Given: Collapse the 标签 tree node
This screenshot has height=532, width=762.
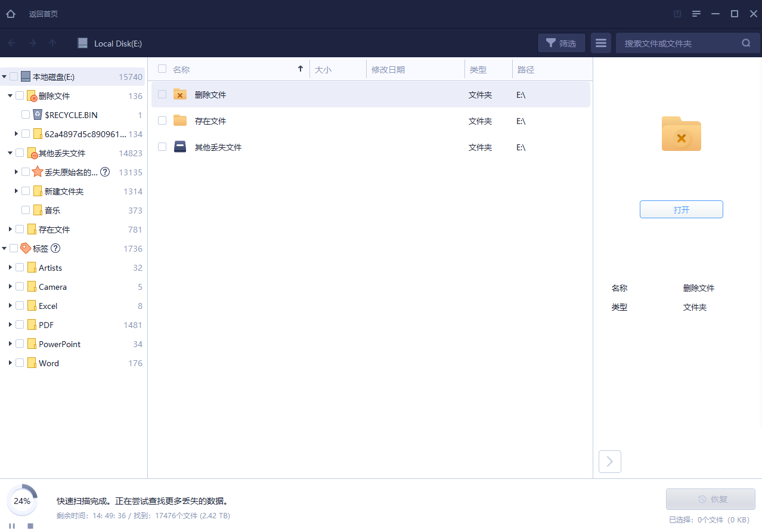Looking at the screenshot, I should 5,248.
